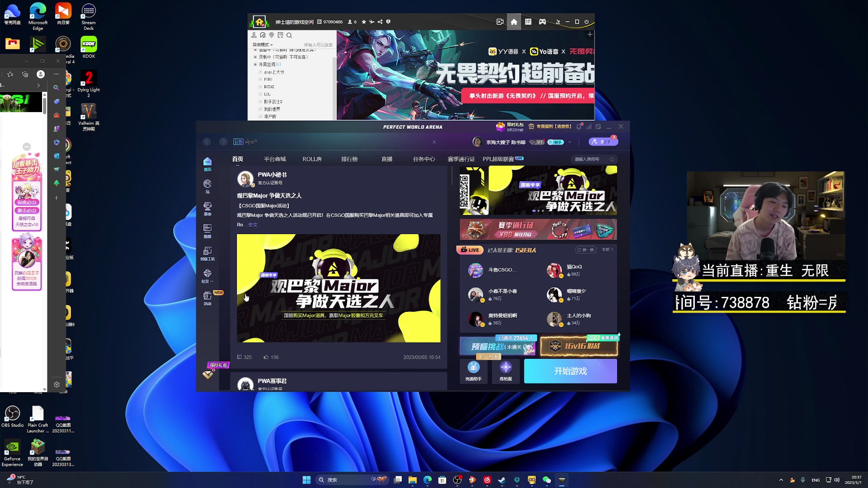Collapse the 开黑空间 channel group
Viewport: 868px width, 488px height.
(255, 65)
